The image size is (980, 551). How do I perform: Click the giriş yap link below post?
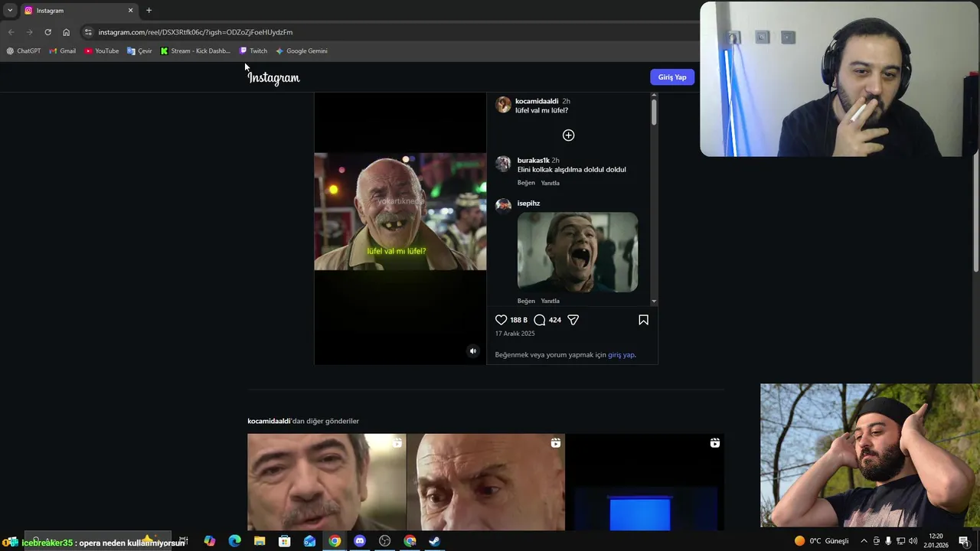621,355
